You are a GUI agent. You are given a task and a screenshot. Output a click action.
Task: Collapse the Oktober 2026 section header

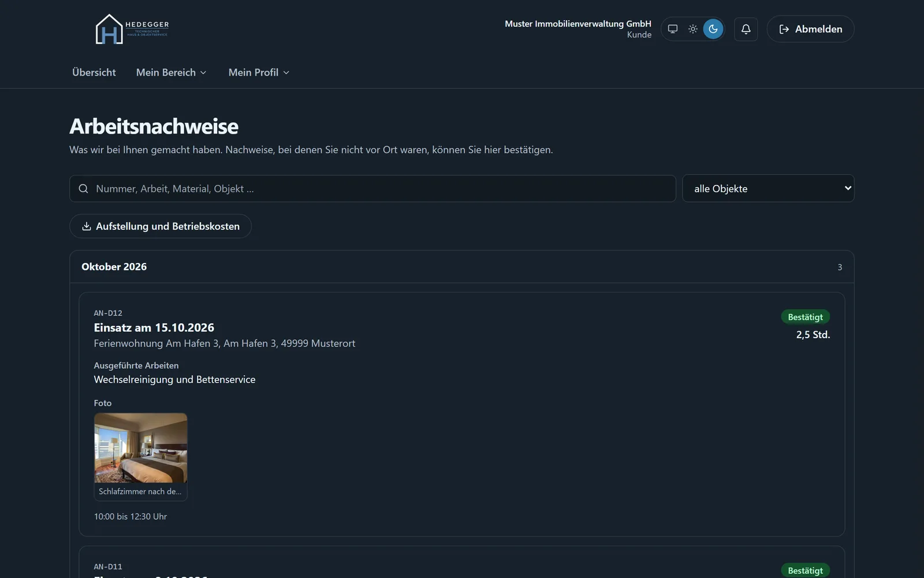[462, 266]
